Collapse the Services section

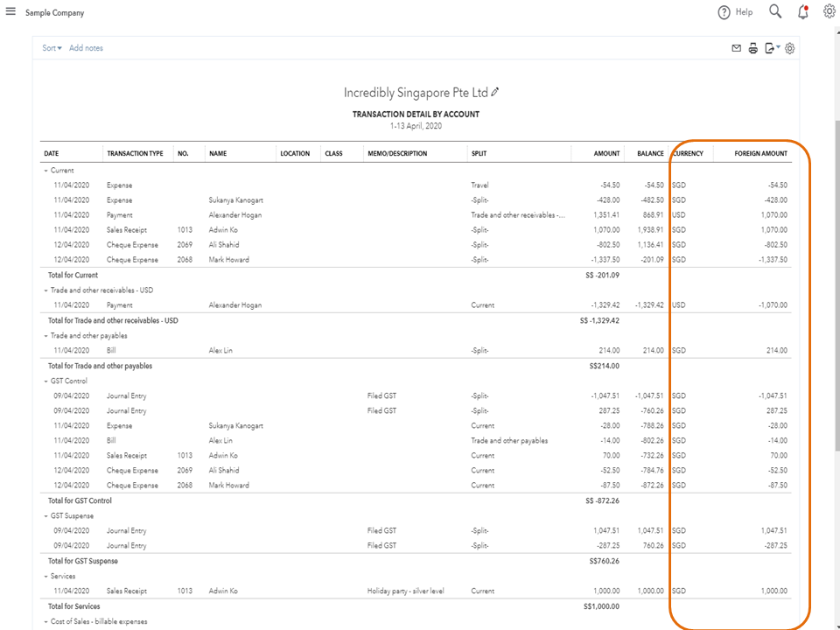[x=45, y=576]
